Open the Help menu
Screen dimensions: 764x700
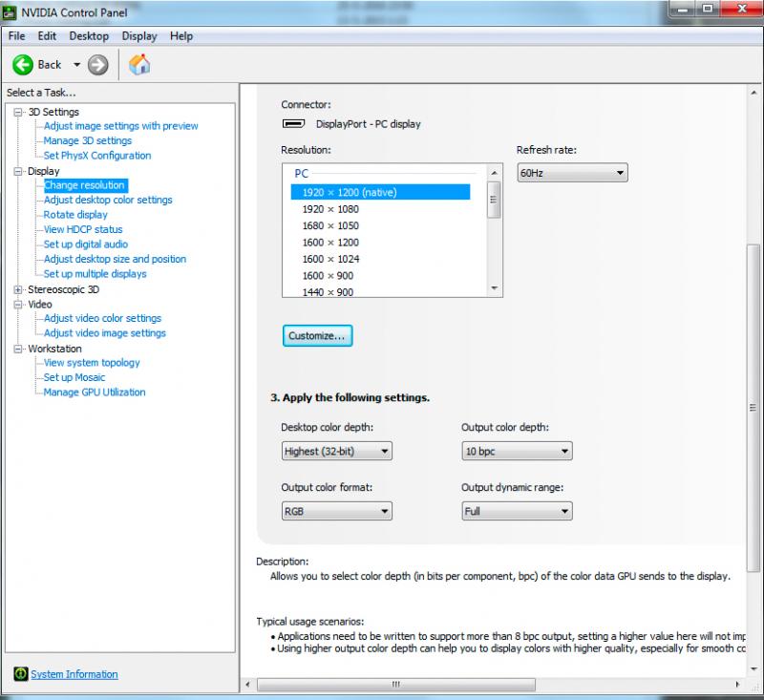(x=181, y=36)
